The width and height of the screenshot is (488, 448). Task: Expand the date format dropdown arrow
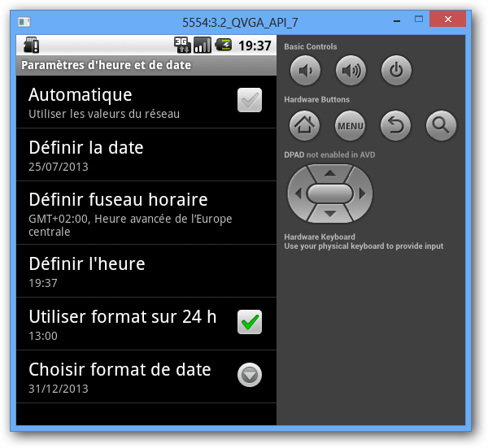click(249, 375)
